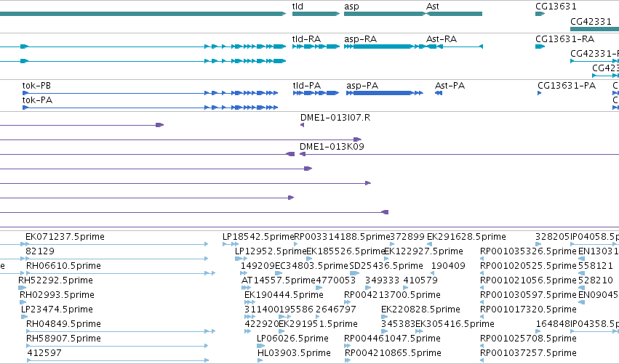Select the CG13631-RA transcript label

[565, 39]
